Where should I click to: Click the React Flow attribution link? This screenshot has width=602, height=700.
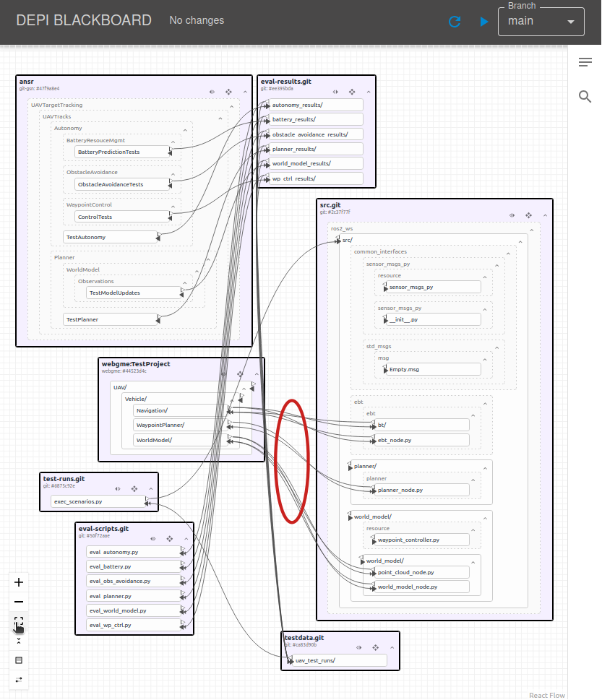[546, 695]
